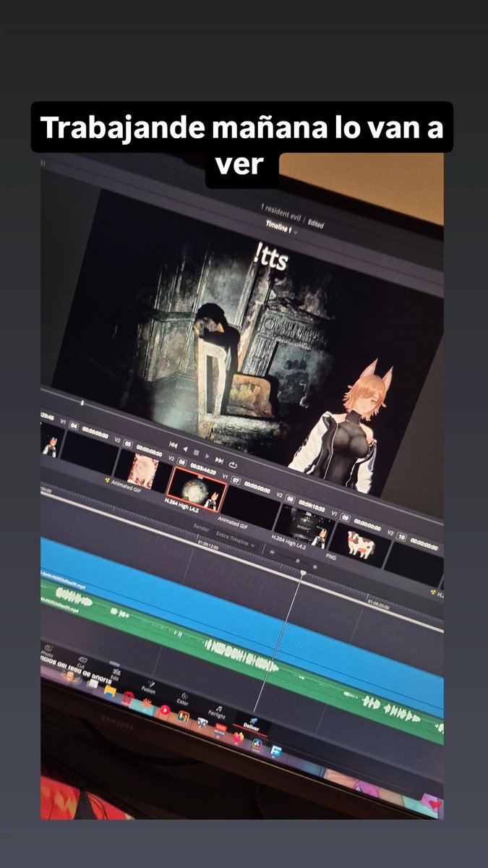Select highlighted clip 06 H.264 thumbnail
488x868 pixels.
(x=197, y=489)
